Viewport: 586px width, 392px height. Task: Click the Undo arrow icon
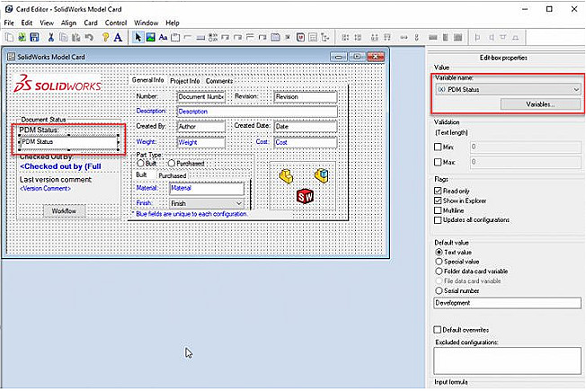89,37
